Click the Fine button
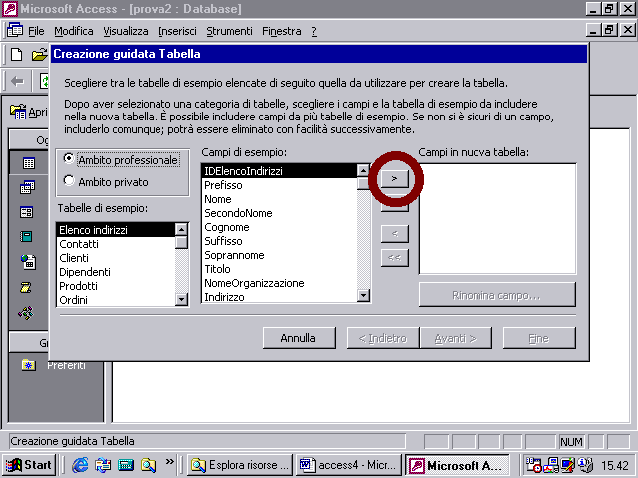The height and width of the screenshot is (478, 638). coord(539,338)
